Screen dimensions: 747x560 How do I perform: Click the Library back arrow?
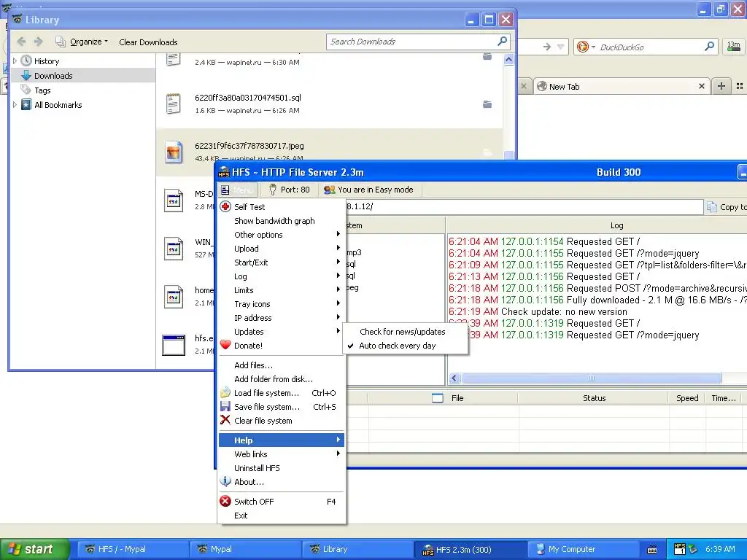point(21,42)
